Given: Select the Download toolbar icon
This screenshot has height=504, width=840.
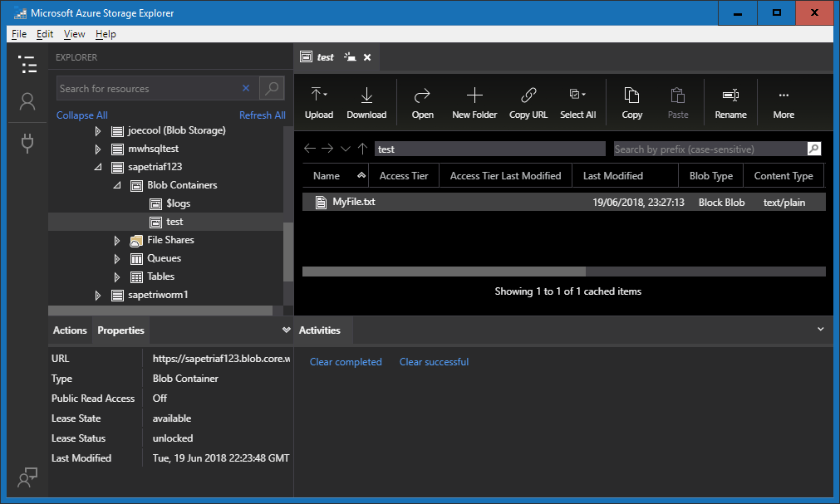Looking at the screenshot, I should click(366, 101).
